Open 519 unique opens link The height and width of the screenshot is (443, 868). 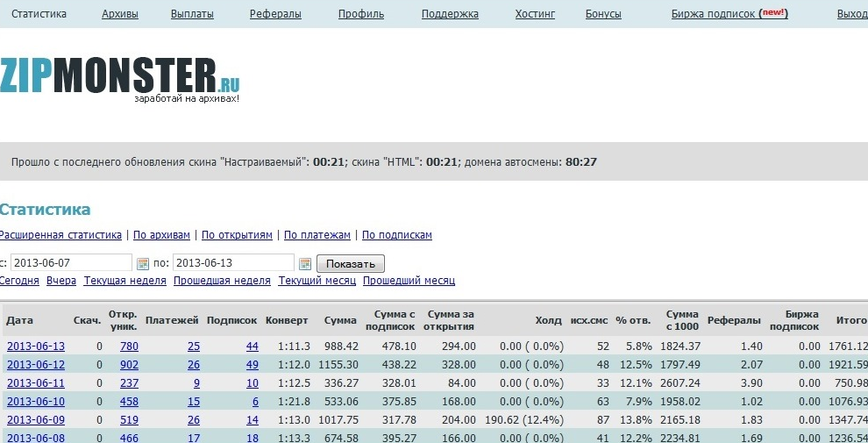(x=129, y=419)
